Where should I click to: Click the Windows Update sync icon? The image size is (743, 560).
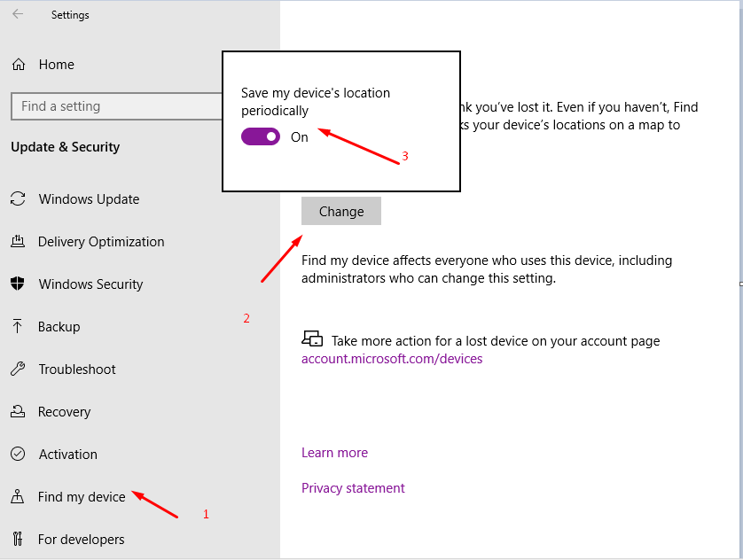pyautogui.click(x=18, y=198)
